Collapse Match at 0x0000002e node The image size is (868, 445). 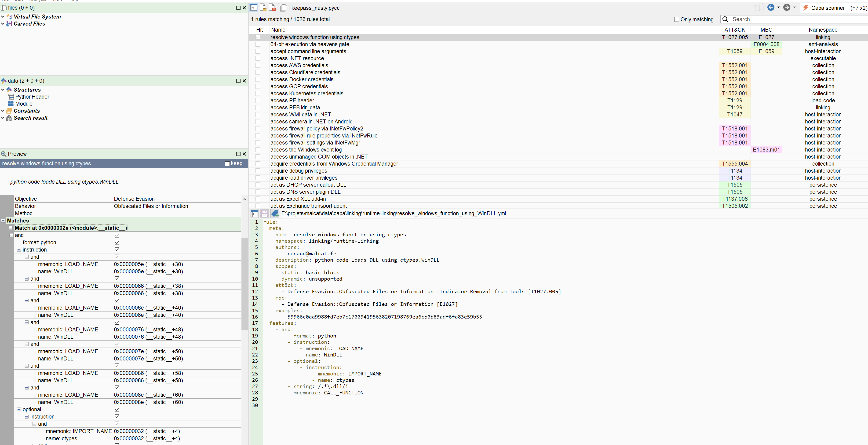tap(11, 228)
